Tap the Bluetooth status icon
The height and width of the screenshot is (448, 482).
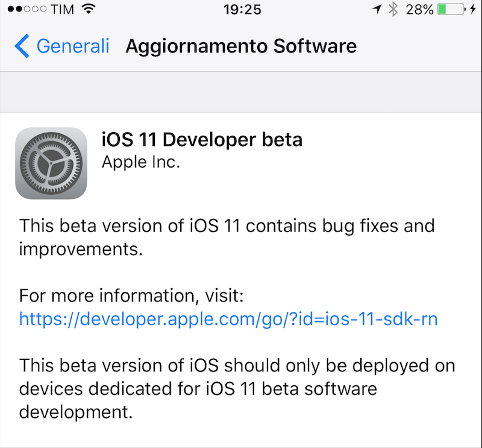point(393,10)
